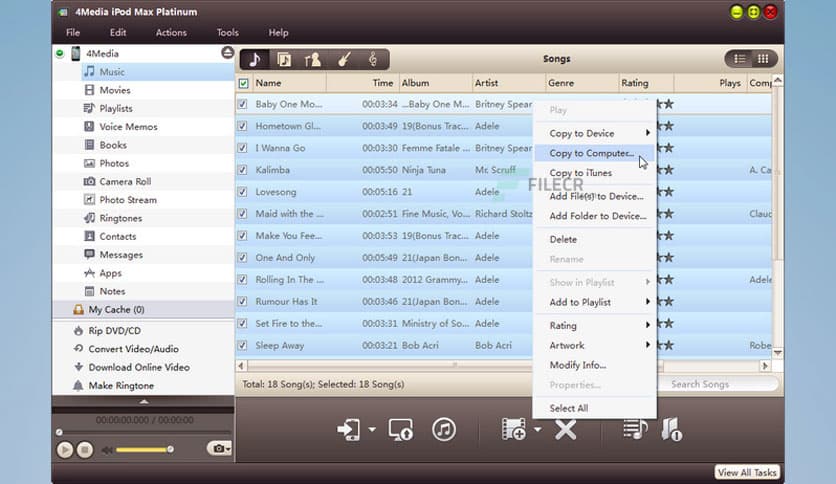Click the Copy to Computer toolbar icon
The height and width of the screenshot is (484, 836).
[400, 430]
